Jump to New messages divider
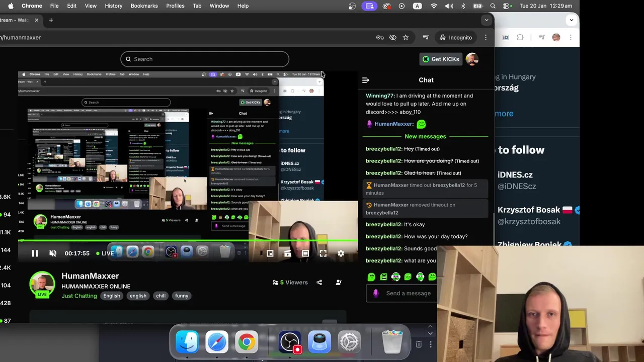Image resolution: width=644 pixels, height=362 pixels. pos(425,136)
